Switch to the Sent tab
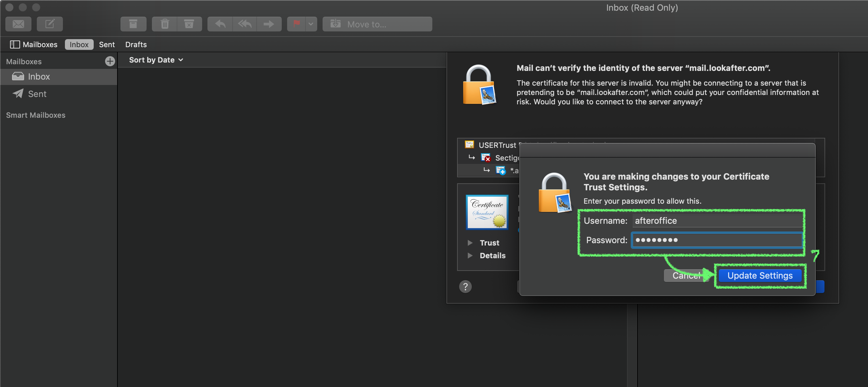 coord(106,44)
